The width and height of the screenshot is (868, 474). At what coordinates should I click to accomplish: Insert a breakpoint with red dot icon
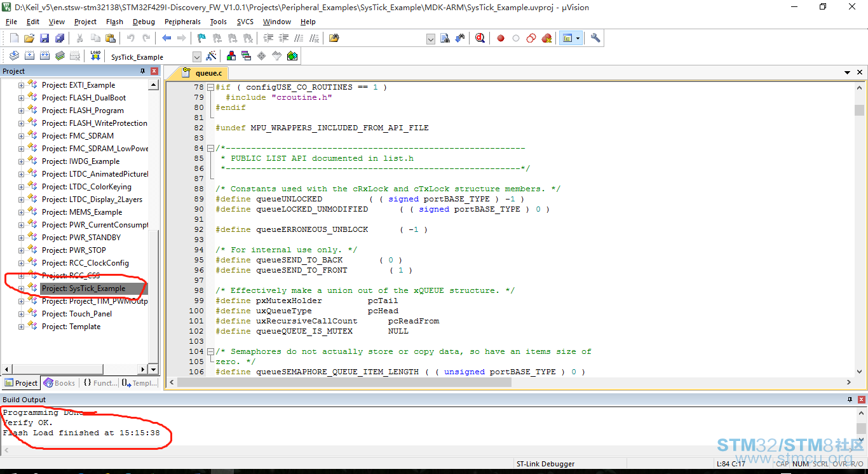click(x=501, y=38)
